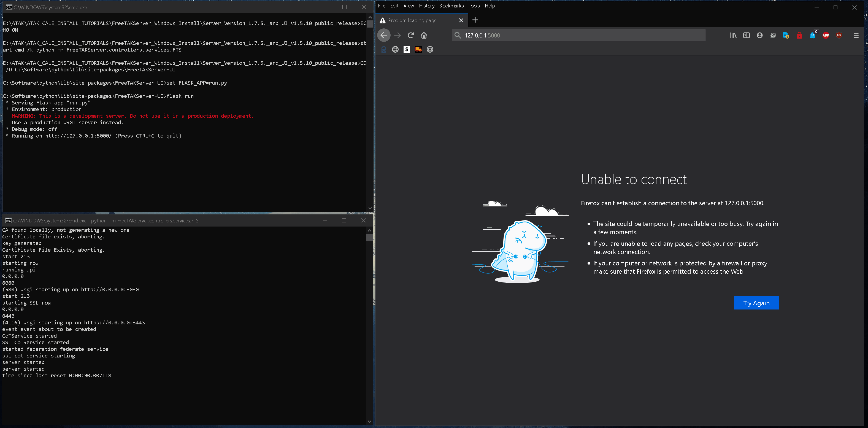Open the View menu in Firefox
This screenshot has width=868, height=428.
pyautogui.click(x=409, y=6)
